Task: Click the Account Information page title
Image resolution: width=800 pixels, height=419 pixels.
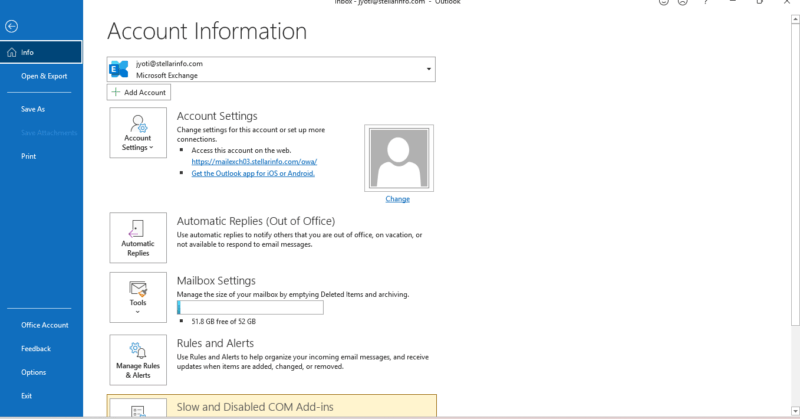Action: click(207, 31)
